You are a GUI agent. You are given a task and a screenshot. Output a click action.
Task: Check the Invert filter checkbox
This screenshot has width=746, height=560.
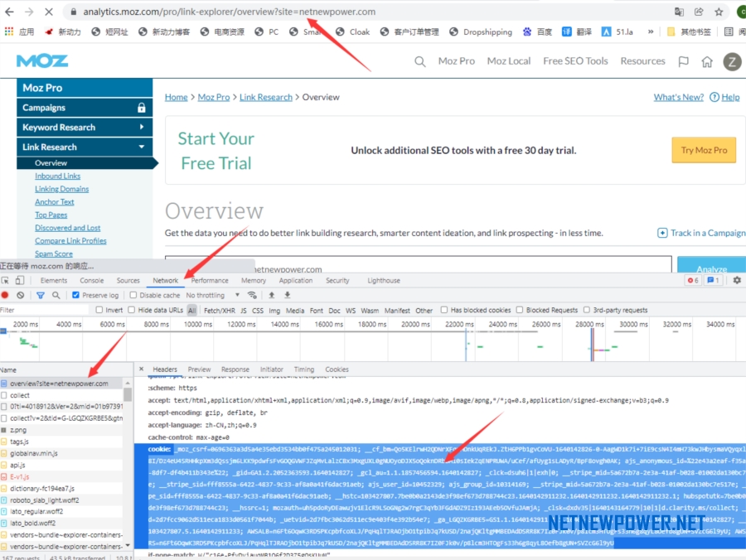click(x=99, y=310)
